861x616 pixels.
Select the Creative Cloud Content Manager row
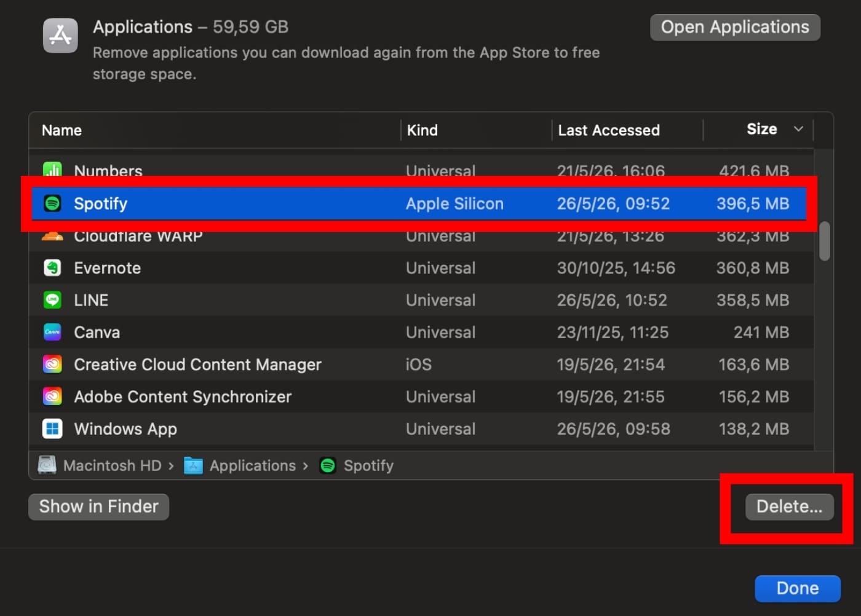pos(421,365)
